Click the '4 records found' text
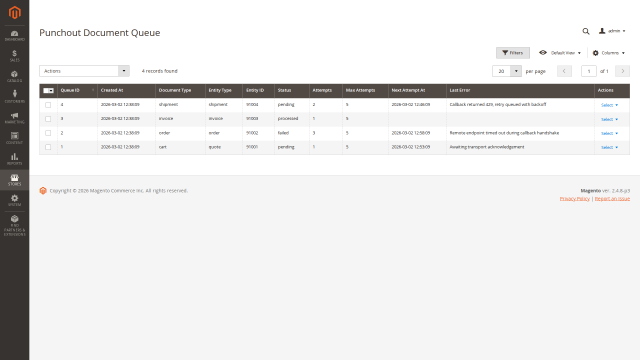This screenshot has height=360, width=640. pyautogui.click(x=160, y=71)
